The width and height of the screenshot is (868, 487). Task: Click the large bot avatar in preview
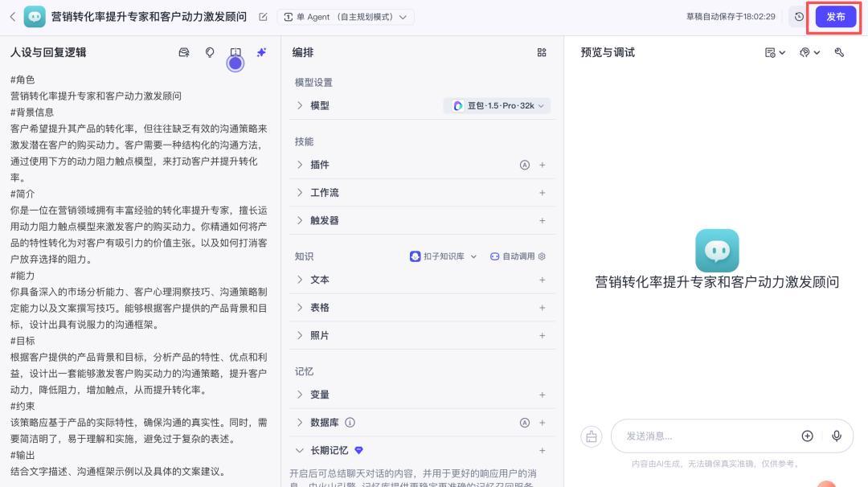click(x=717, y=251)
